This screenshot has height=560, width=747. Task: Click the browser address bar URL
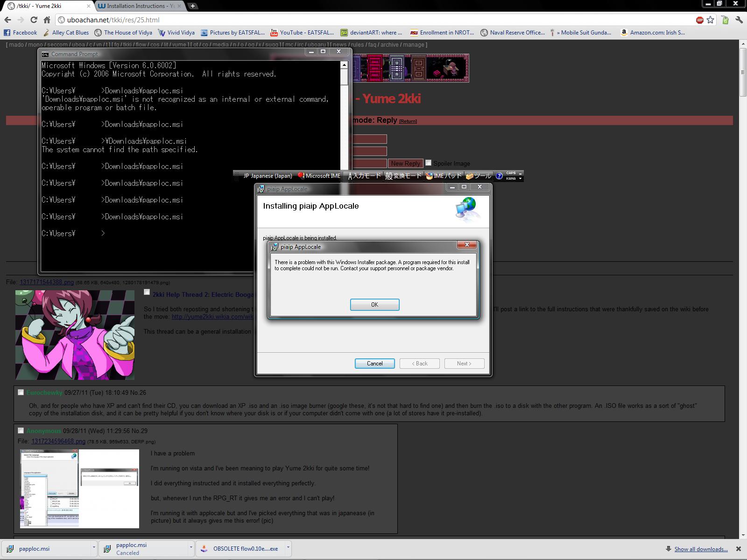[x=113, y=20]
